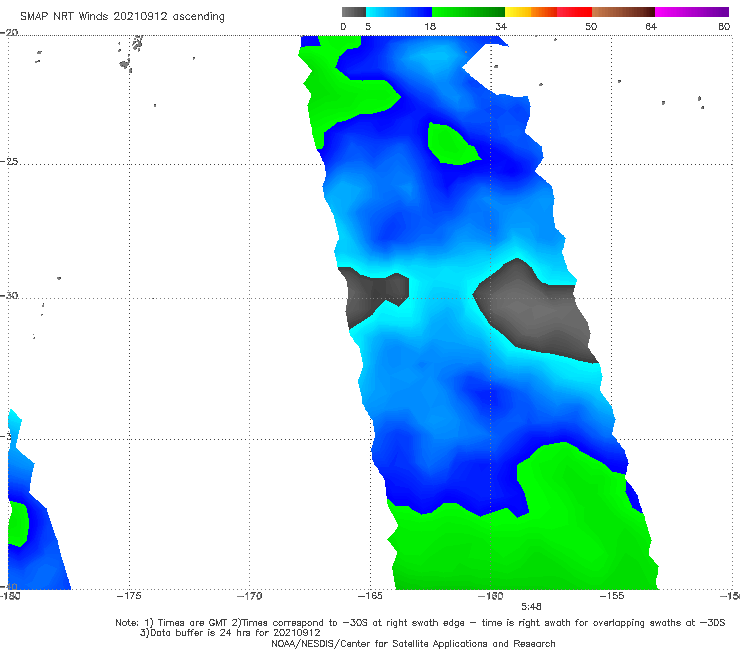Click the yellow-to-red 34-50 color bar segment

(548, 12)
